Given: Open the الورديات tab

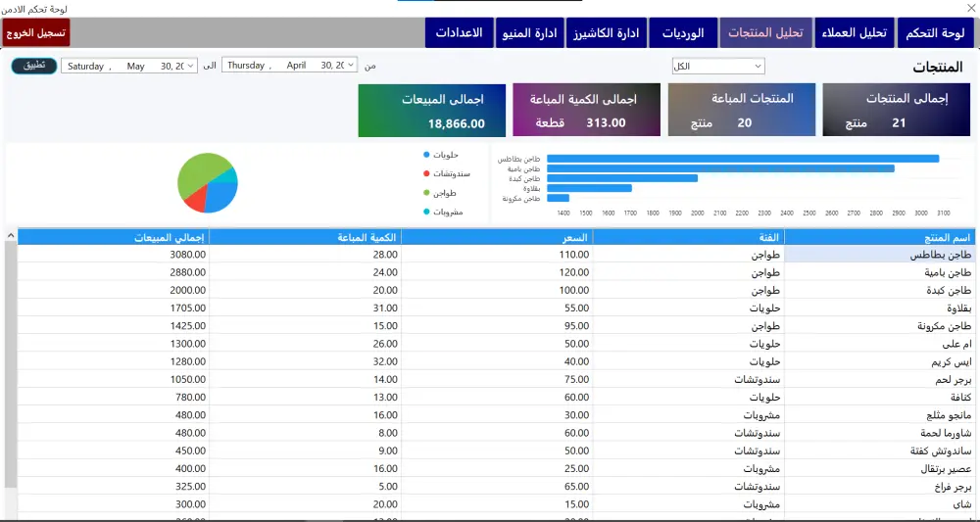Looking at the screenshot, I should coord(682,32).
